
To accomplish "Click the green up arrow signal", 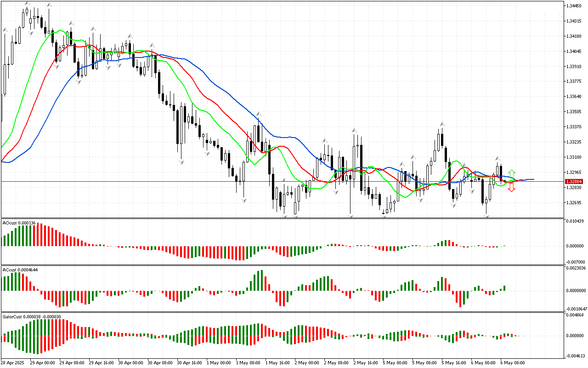I will coord(512,174).
